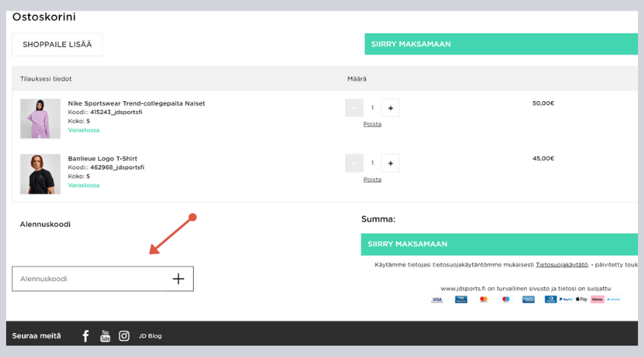Click the Klarna payment badge
The width and height of the screenshot is (644, 357).
coord(597,299)
